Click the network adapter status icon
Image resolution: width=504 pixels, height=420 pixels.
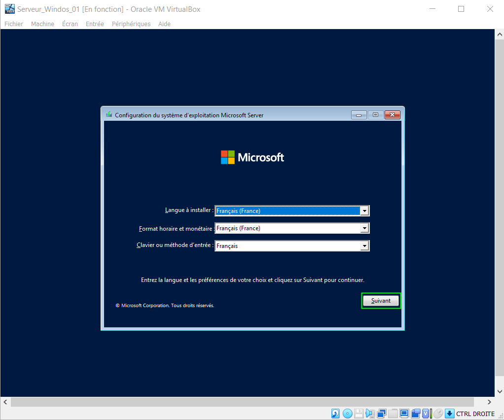[382, 414]
